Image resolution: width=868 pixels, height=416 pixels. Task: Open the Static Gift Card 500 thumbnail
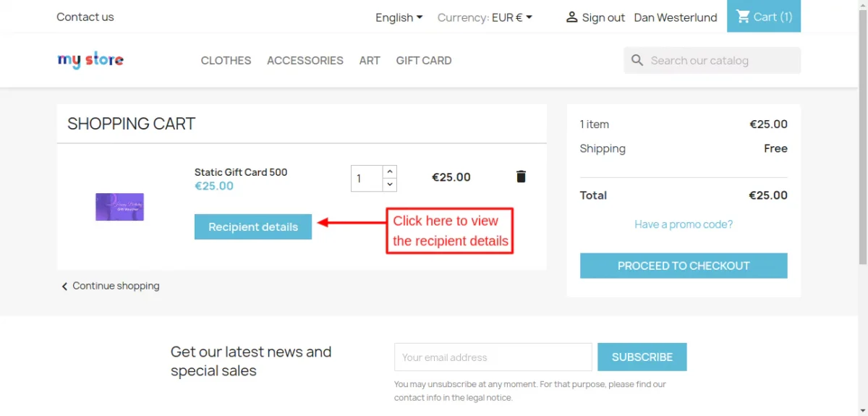pyautogui.click(x=119, y=207)
